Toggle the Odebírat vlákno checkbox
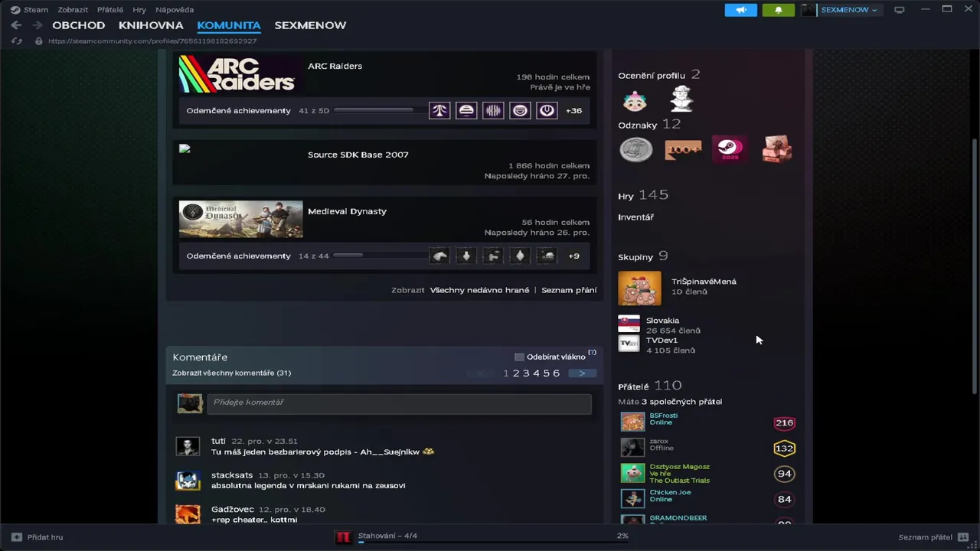The height and width of the screenshot is (551, 980). (x=519, y=357)
